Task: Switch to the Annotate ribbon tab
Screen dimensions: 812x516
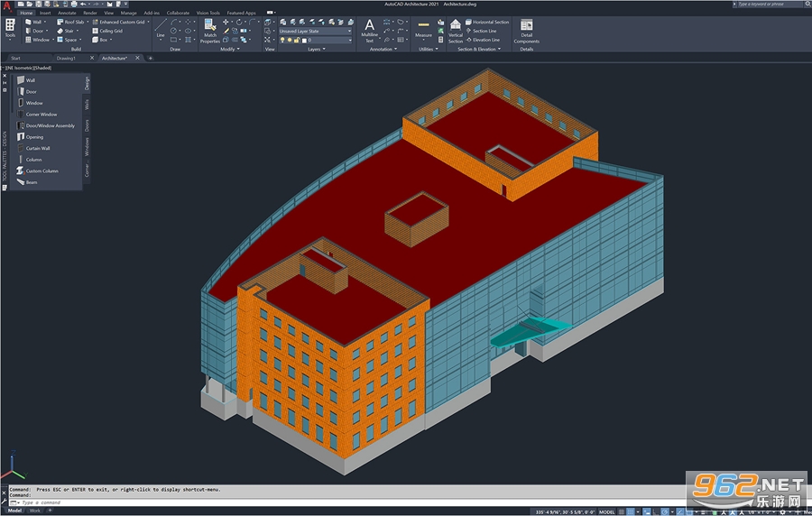Action: point(67,13)
